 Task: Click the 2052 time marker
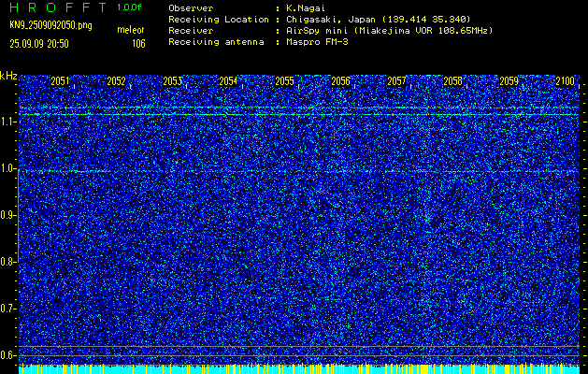pos(116,81)
